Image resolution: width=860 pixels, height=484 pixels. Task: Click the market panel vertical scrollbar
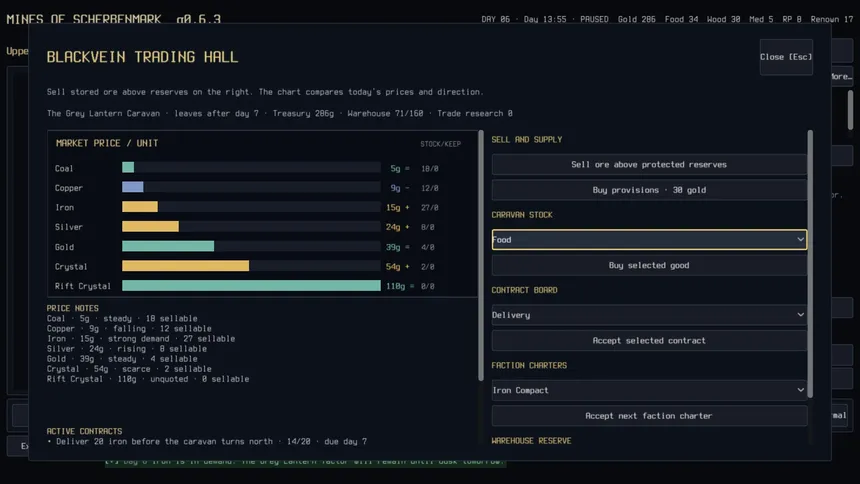(x=481, y=255)
